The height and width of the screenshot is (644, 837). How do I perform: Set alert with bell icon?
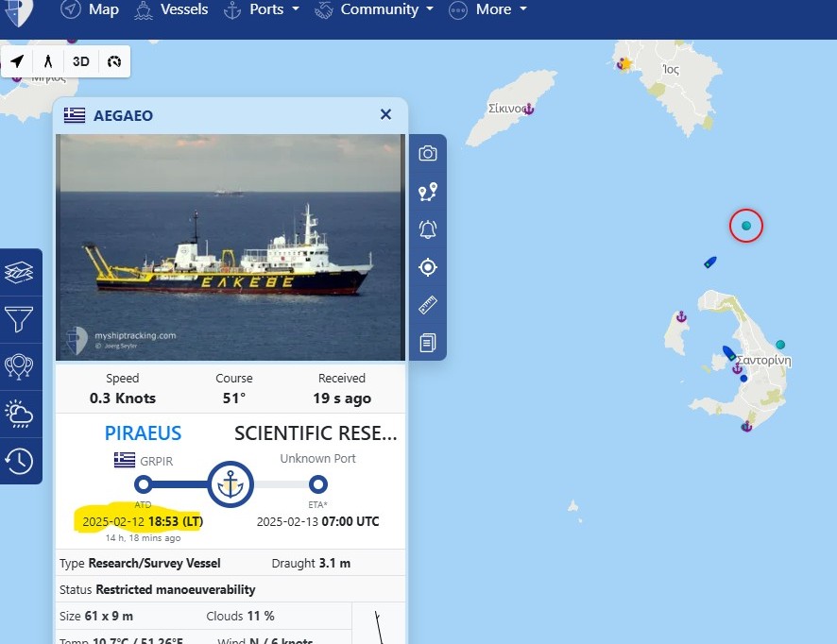coord(428,229)
